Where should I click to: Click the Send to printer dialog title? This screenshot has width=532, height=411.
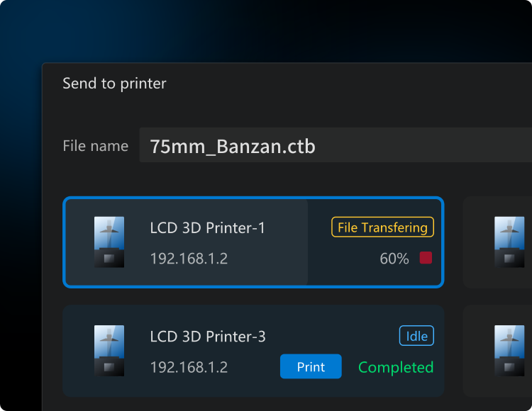114,84
